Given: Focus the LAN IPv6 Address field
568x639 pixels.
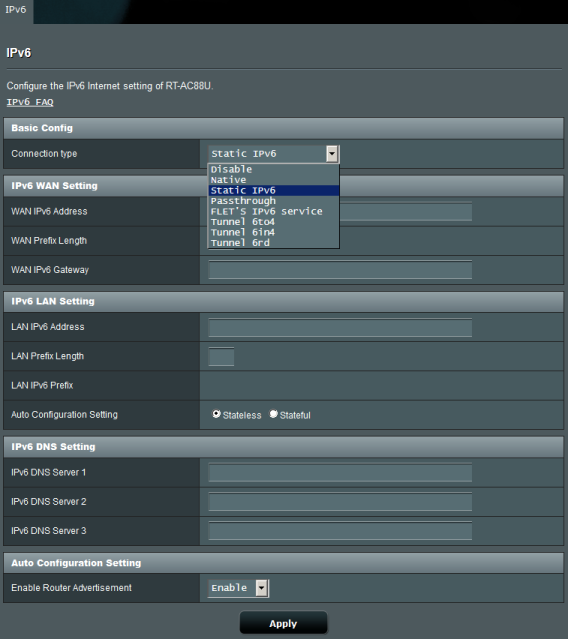Looking at the screenshot, I should [340, 328].
